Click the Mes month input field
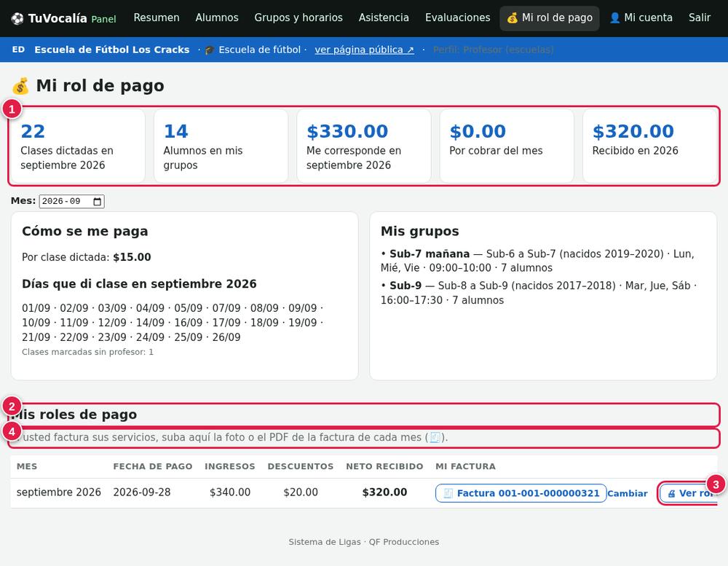Screen dimensions: 728x566 (71, 201)
